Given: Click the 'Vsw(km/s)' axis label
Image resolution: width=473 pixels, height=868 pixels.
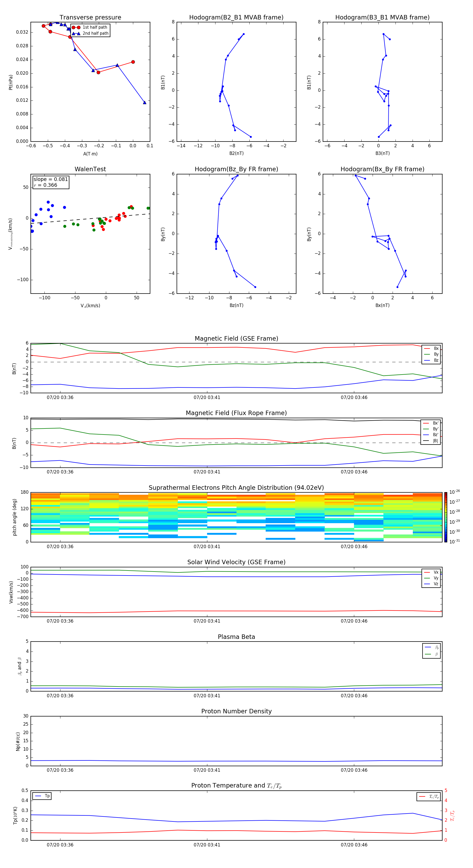Looking at the screenshot, I should click(x=11, y=592).
